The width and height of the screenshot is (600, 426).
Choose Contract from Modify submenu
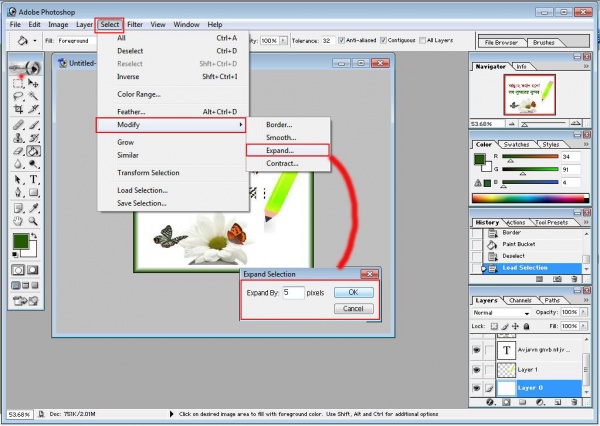click(288, 163)
